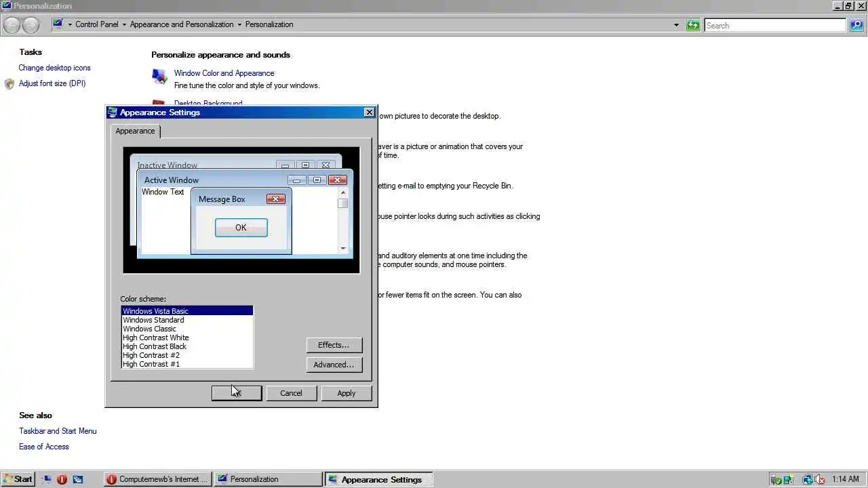The image size is (868, 488).
Task: Click the Appearance Settings dialog title icon
Action: (x=113, y=113)
